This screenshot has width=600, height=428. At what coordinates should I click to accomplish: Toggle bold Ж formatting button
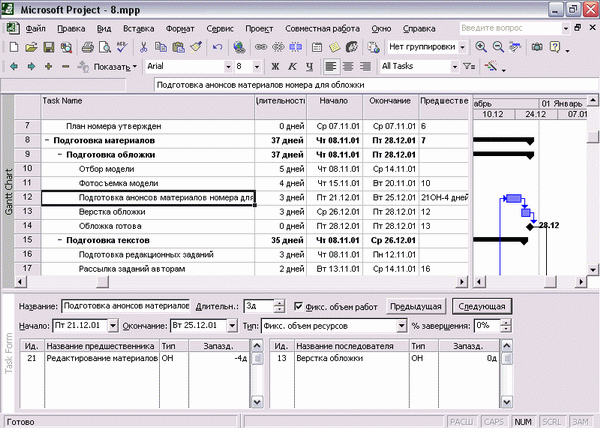275,67
